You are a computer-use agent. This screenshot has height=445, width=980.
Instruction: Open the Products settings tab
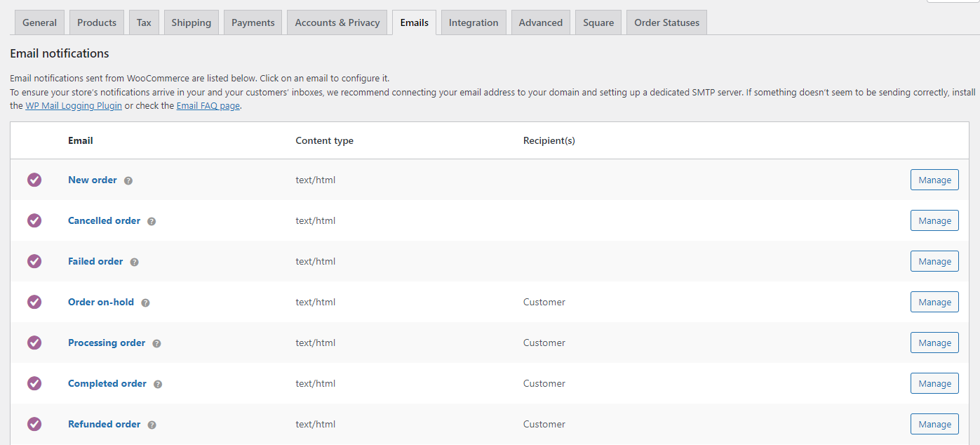click(x=97, y=22)
